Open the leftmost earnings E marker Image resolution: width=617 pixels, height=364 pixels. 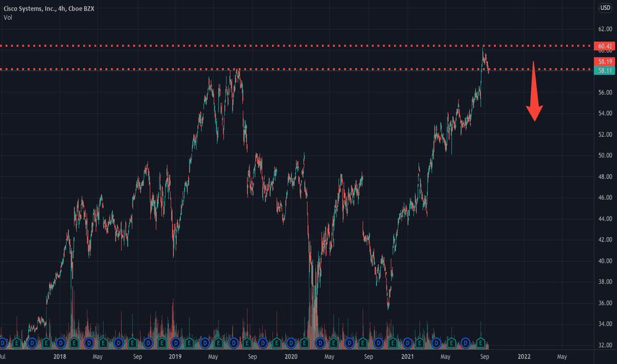click(x=17, y=343)
